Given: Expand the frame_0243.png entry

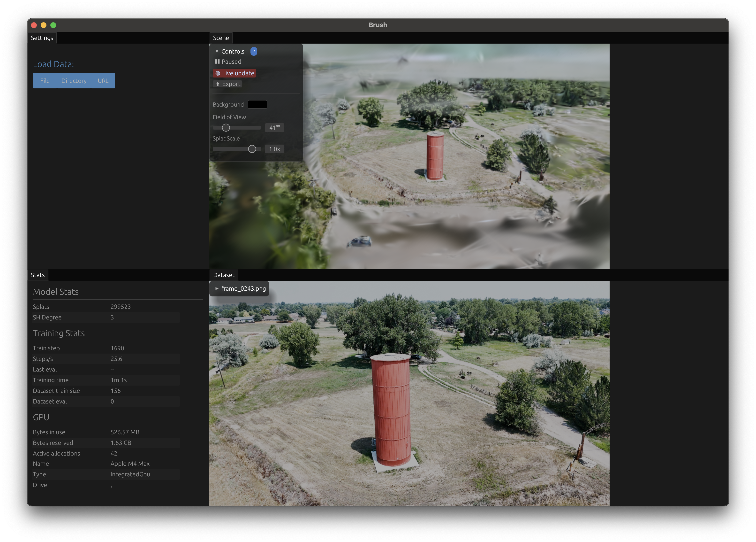Looking at the screenshot, I should (217, 288).
